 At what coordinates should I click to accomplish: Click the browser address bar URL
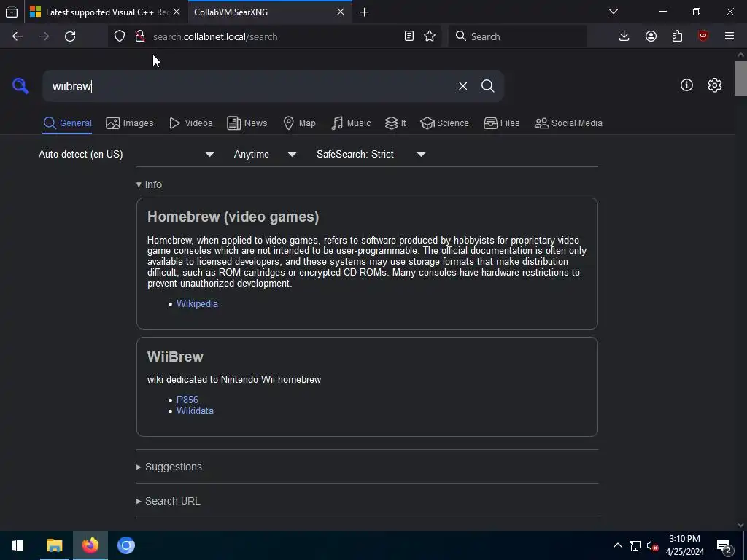point(215,36)
